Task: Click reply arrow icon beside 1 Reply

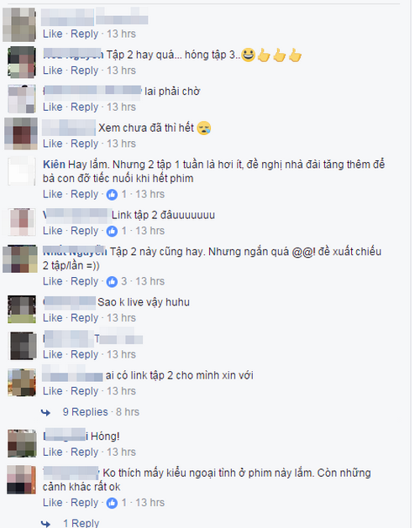Action: pos(45,524)
